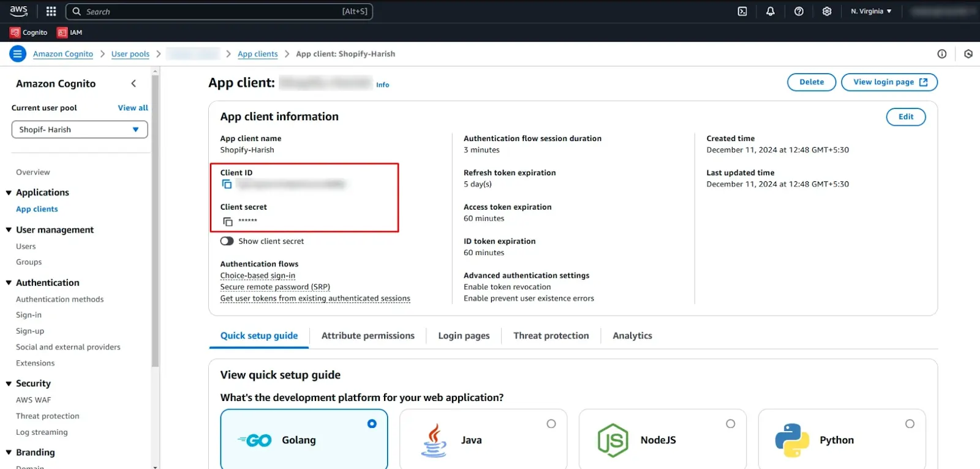The image size is (980, 469).
Task: Open the help question-mark menu
Action: click(x=799, y=11)
